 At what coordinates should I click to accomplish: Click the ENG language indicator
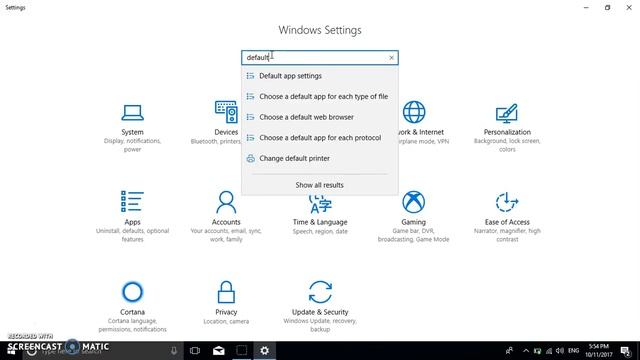573,351
